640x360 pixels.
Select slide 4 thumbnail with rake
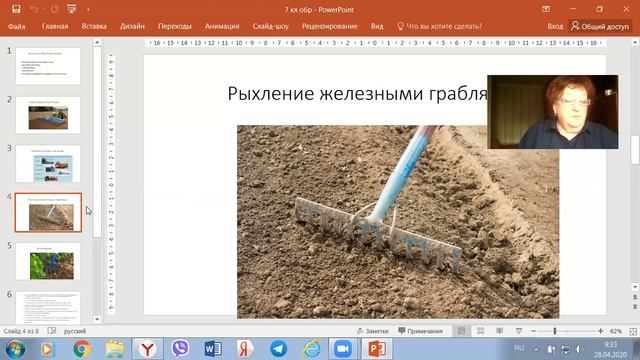[48, 213]
